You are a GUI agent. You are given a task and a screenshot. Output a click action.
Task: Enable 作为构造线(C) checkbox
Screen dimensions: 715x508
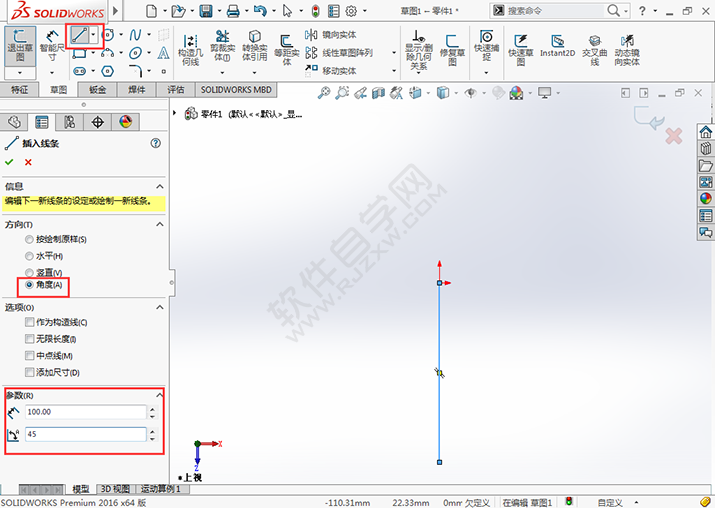pyautogui.click(x=29, y=322)
